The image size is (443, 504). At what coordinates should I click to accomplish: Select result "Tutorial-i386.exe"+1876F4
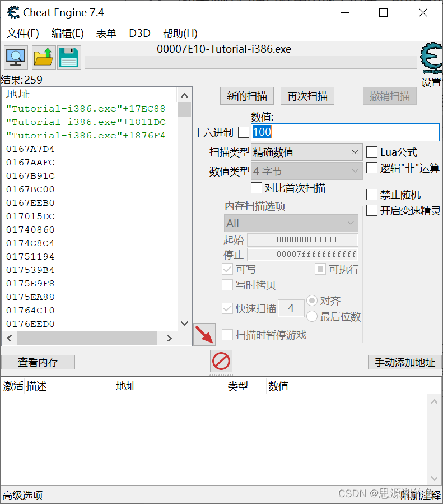pos(86,136)
